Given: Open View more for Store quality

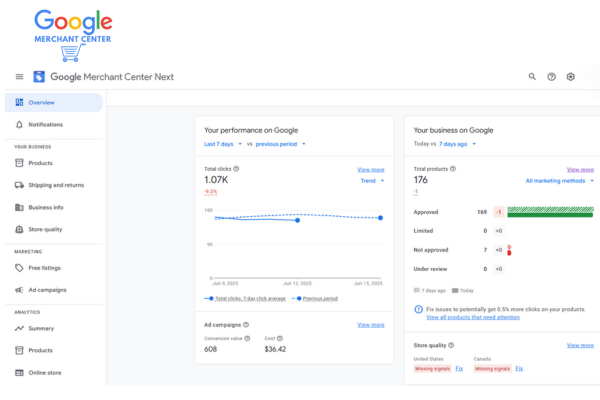Looking at the screenshot, I should (x=580, y=345).
